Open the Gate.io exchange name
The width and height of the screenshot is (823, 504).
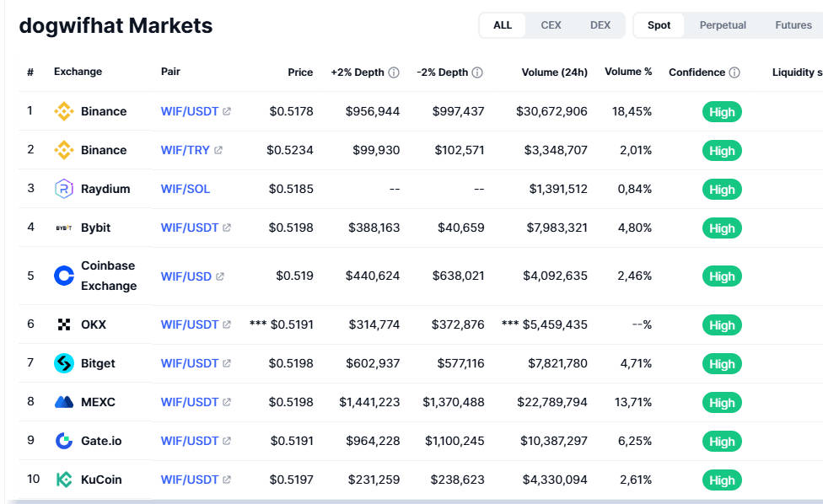tap(101, 441)
